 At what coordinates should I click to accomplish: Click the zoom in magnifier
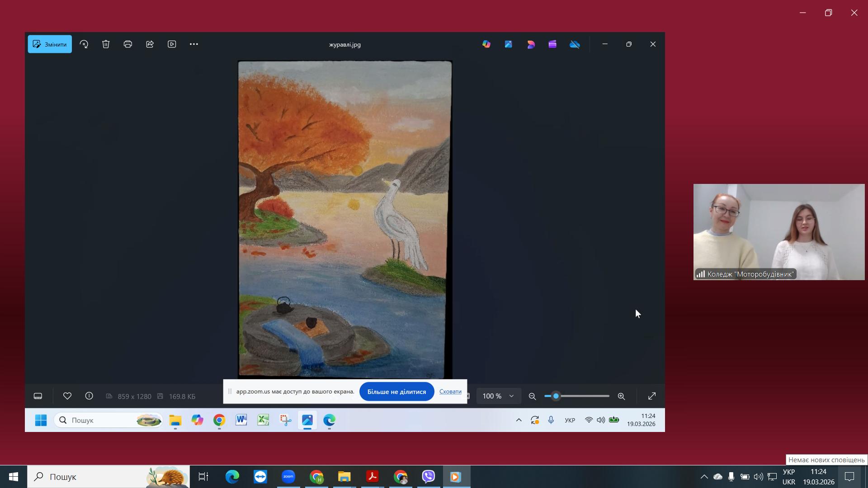622,396
